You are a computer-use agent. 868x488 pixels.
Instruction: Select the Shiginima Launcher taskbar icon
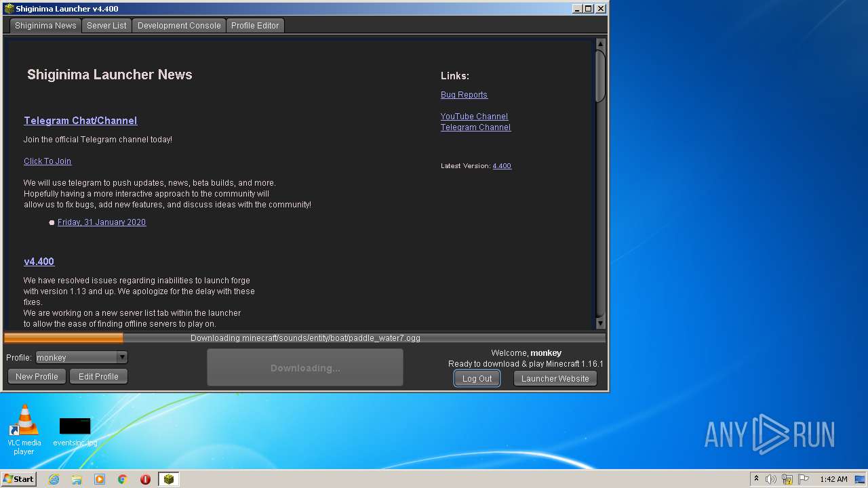[168, 479]
